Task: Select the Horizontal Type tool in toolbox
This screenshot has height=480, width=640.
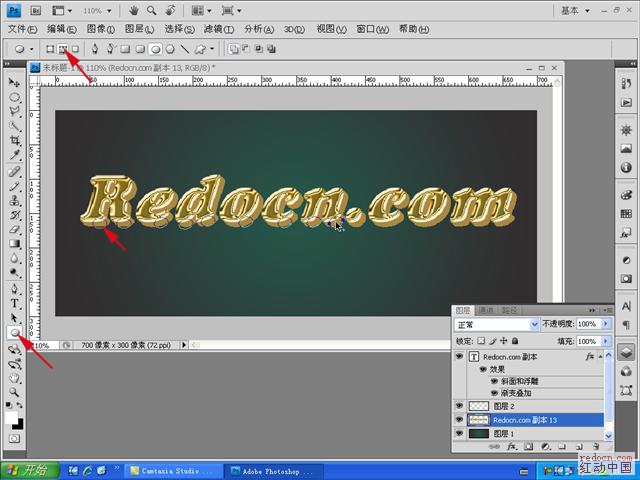Action: coord(15,303)
